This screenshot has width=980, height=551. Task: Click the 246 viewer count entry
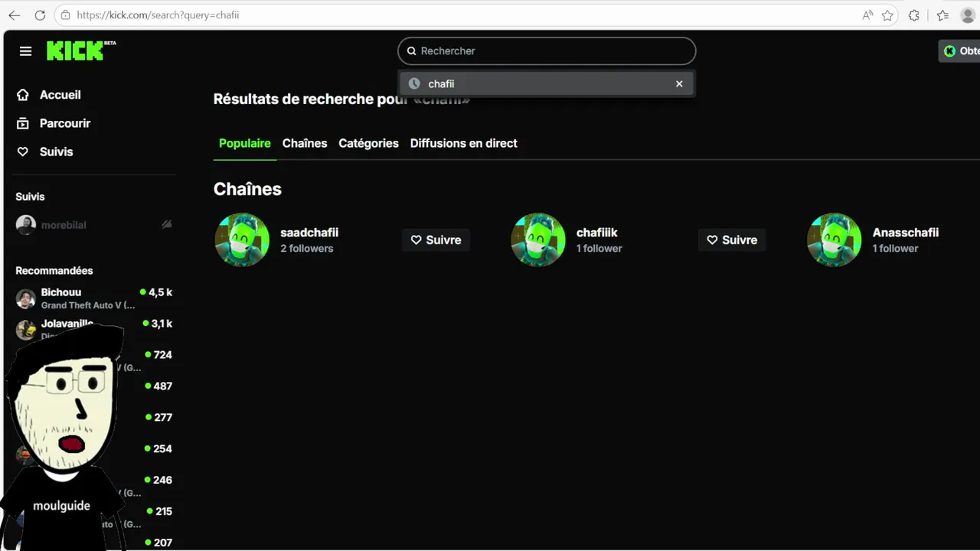158,481
